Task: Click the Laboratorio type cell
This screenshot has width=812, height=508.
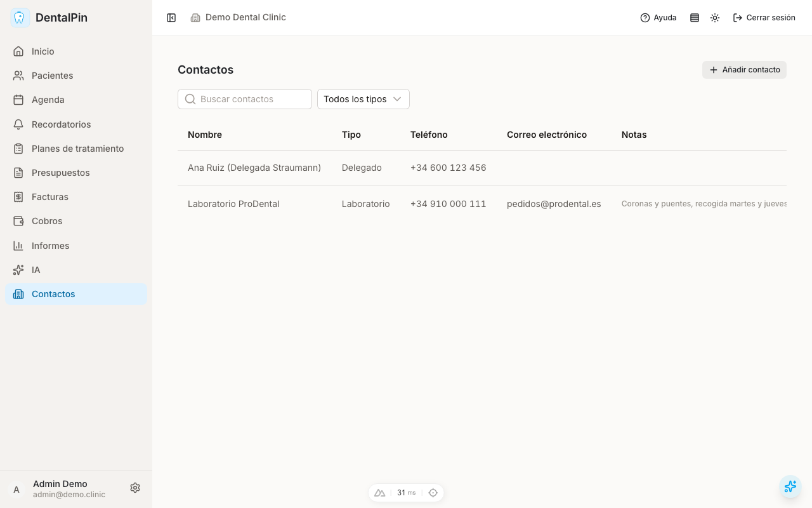Action: point(366,204)
